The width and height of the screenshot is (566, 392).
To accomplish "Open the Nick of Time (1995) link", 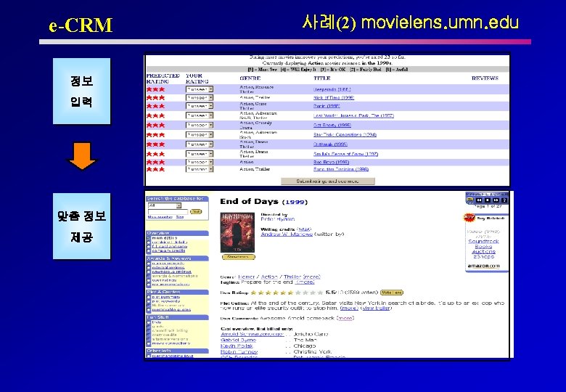I will click(334, 97).
